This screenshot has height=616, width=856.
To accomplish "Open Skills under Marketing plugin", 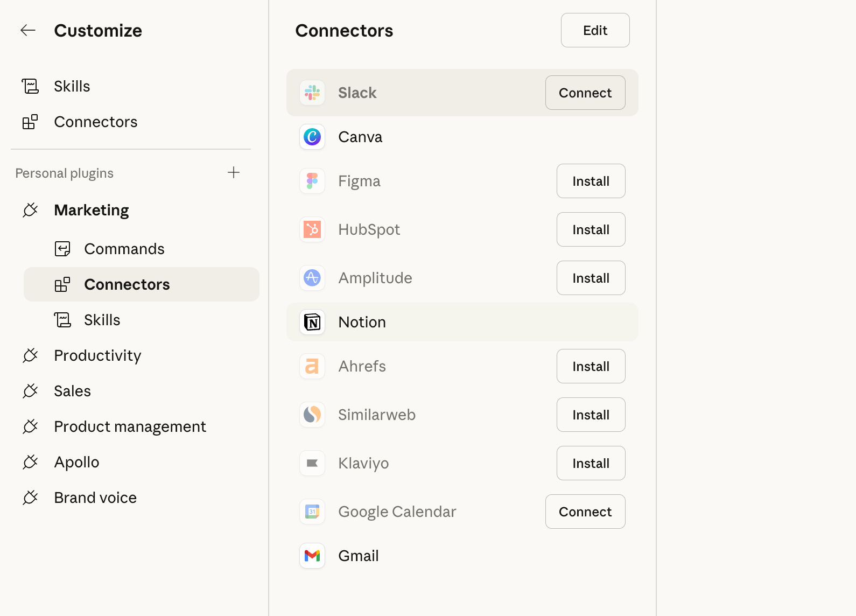I will (x=142, y=320).
